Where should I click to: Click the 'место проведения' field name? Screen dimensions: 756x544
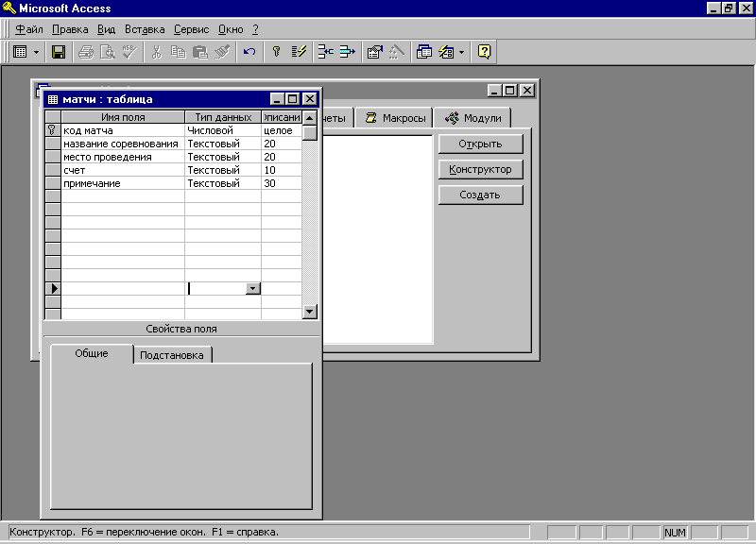(123, 157)
